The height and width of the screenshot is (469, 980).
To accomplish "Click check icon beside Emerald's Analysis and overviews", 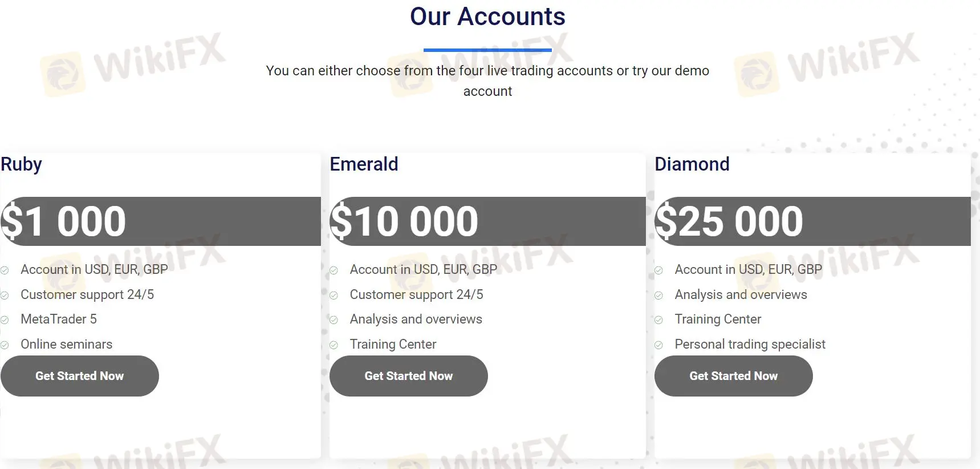I will click(x=334, y=320).
